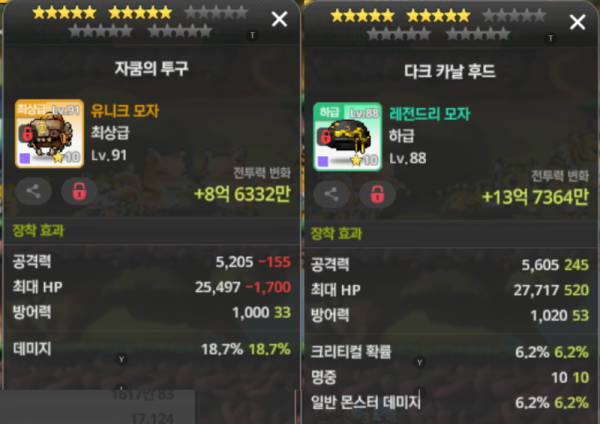Click Y shortcut badge under 크리티컬 확률
The height and width of the screenshot is (424, 600).
419,362
